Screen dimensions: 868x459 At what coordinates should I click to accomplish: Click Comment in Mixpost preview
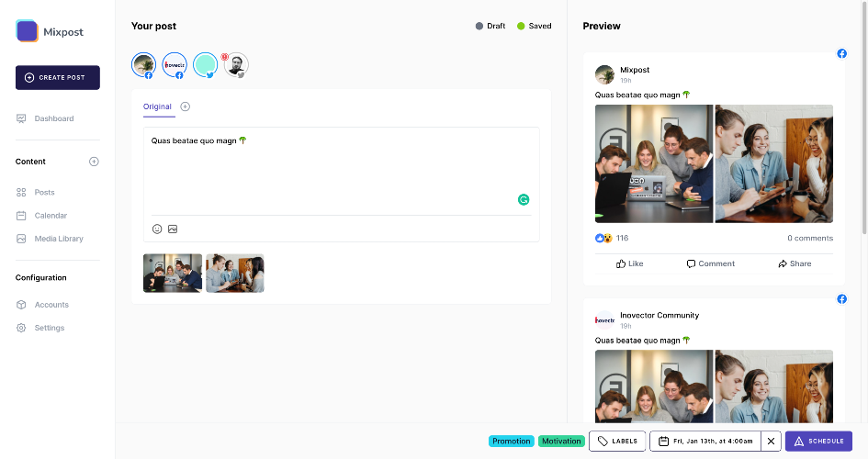click(x=711, y=263)
